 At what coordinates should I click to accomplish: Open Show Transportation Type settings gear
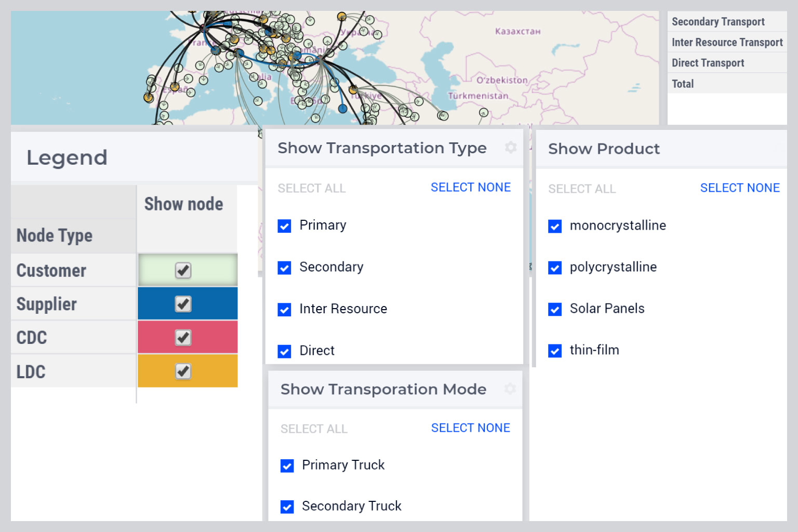point(511,148)
